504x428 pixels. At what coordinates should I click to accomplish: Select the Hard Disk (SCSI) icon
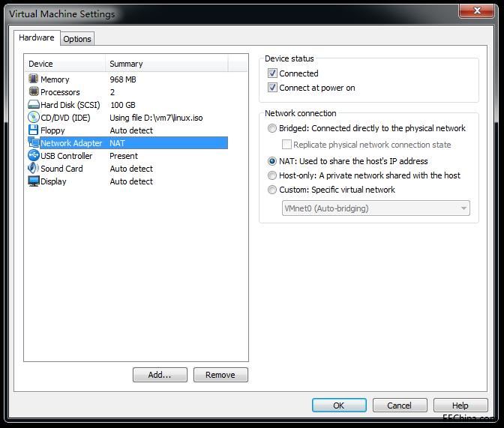tap(34, 105)
